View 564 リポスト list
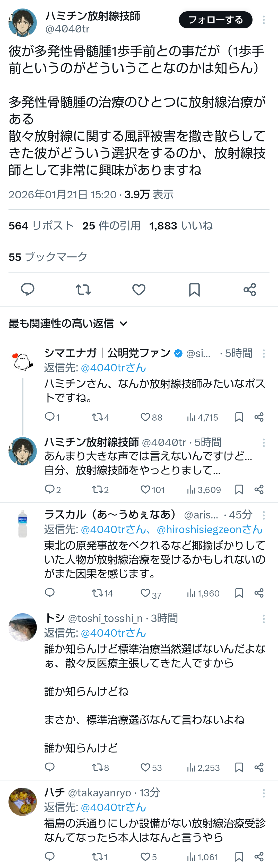278x868 pixels. coord(41,225)
